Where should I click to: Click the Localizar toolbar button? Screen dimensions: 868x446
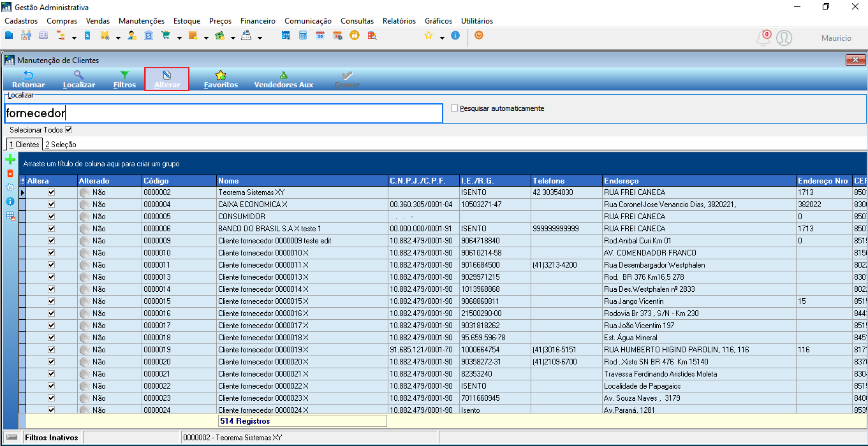(79, 80)
